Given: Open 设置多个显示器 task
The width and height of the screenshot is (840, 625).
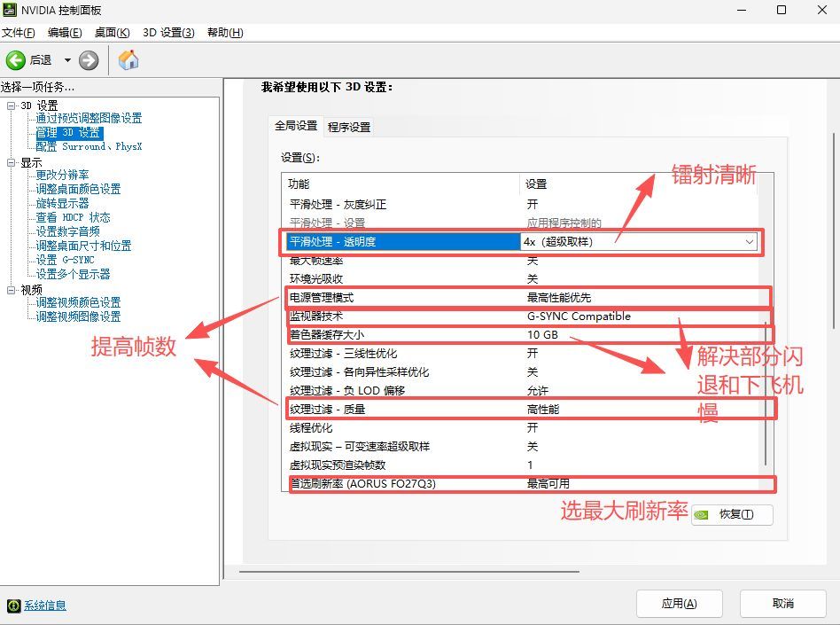Looking at the screenshot, I should 73,274.
